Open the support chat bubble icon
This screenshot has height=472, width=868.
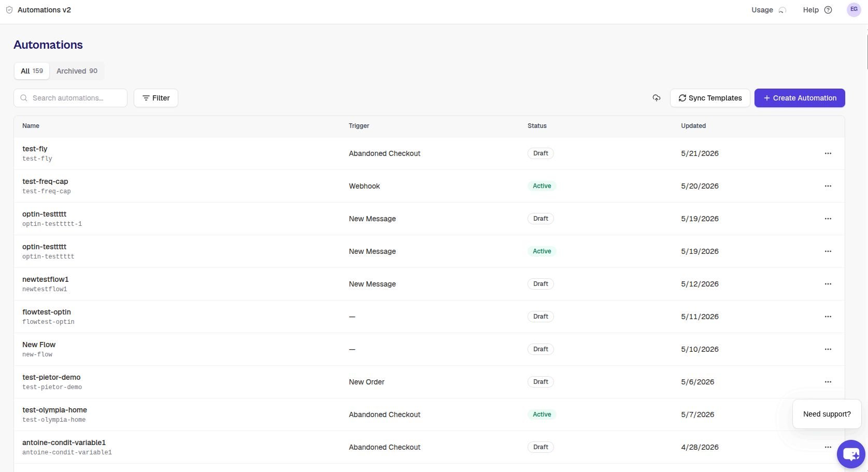pyautogui.click(x=851, y=454)
